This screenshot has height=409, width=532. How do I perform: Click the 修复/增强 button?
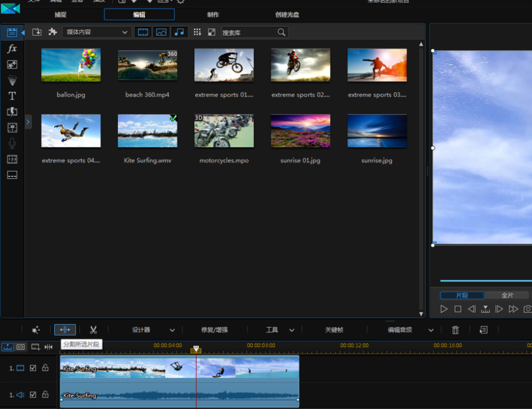click(x=214, y=330)
